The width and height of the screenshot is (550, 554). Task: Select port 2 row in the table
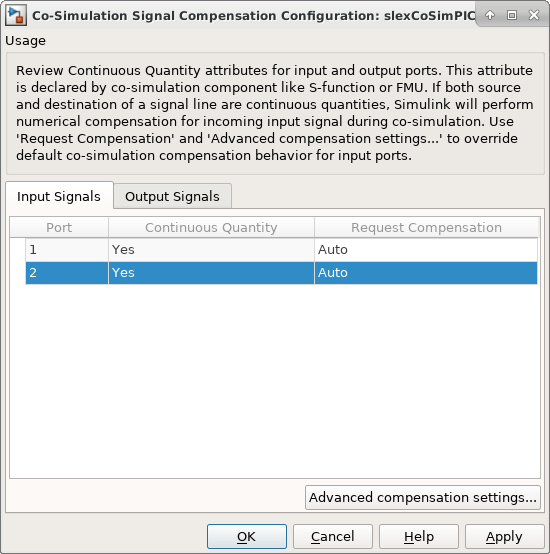(282, 273)
